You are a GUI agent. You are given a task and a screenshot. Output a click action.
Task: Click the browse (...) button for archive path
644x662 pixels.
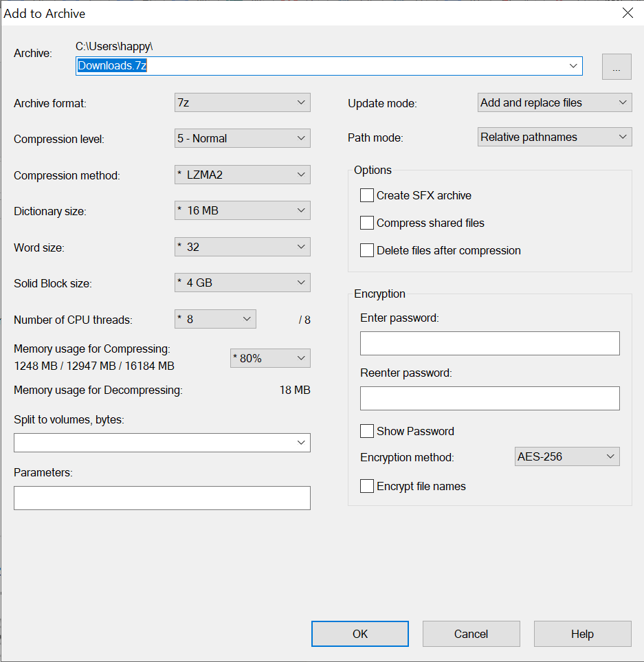pyautogui.click(x=617, y=67)
